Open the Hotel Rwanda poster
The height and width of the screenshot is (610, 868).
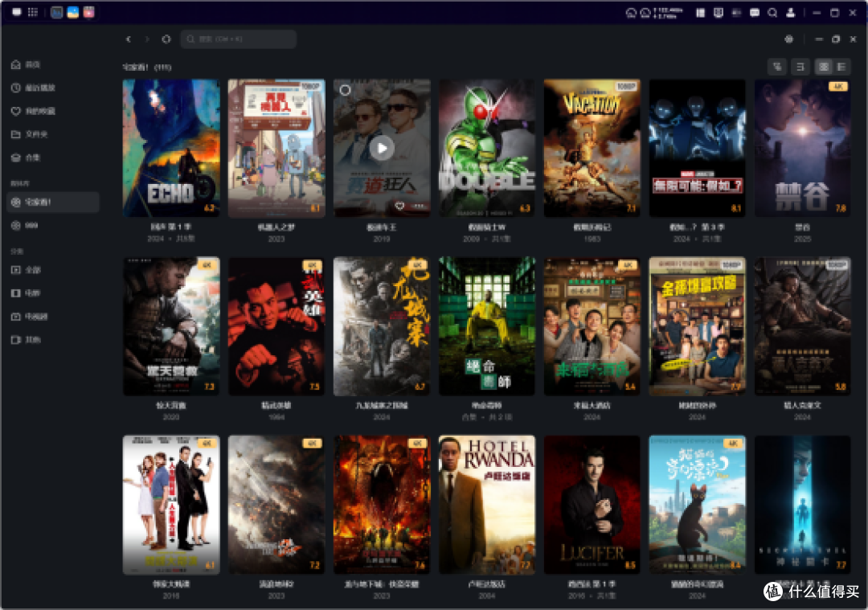coord(486,504)
